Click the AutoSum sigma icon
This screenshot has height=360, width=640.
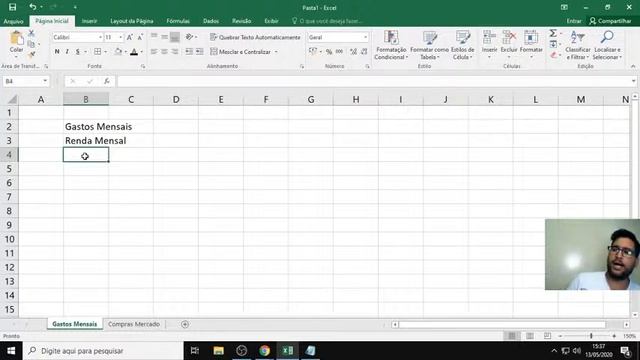(553, 33)
